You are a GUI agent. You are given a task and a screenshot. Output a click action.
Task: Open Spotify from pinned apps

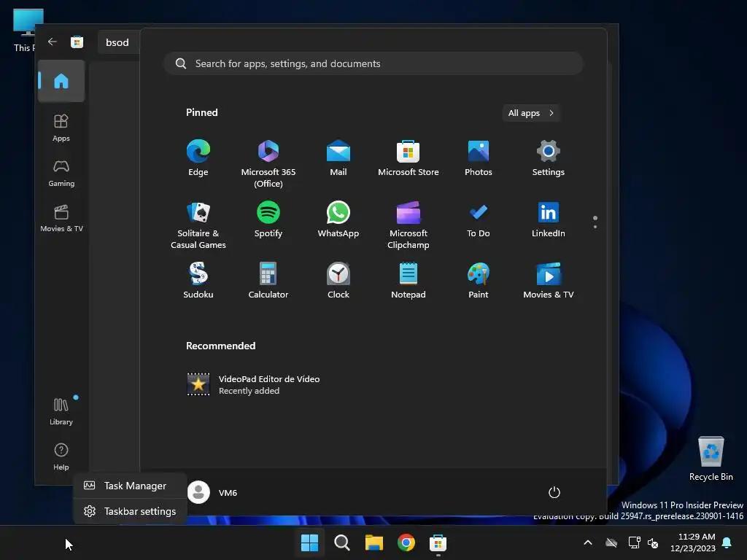(268, 219)
